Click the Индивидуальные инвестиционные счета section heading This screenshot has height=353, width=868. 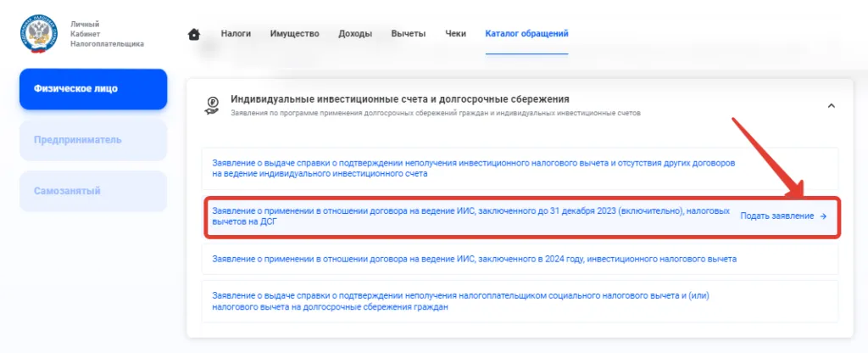400,99
